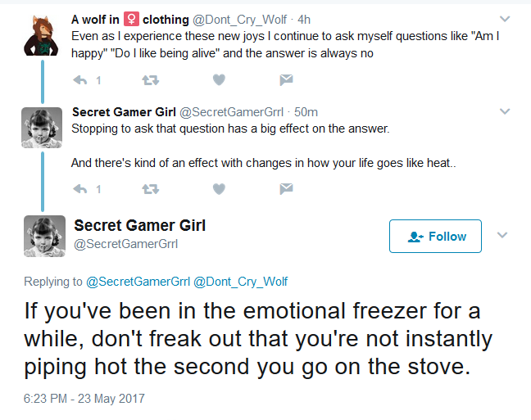531x420 pixels.
Task: Reply to Secret Gamer Girl's 50m tweet
Action: point(80,189)
